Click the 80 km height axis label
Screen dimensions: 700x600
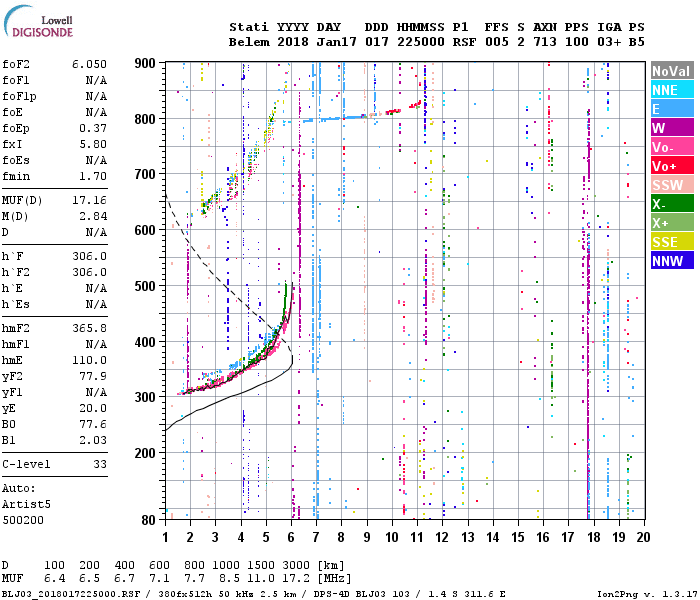(148, 520)
